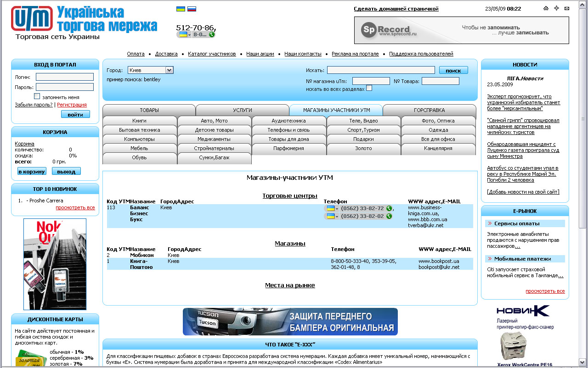This screenshot has width=588, height=368.
Task: Open the Город dropdown showing Киев
Action: pyautogui.click(x=150, y=70)
